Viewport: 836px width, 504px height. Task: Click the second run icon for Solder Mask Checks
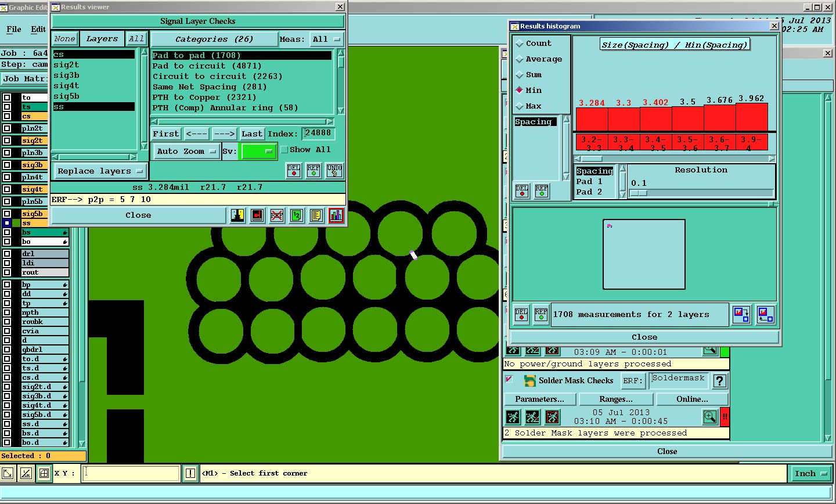(x=533, y=417)
